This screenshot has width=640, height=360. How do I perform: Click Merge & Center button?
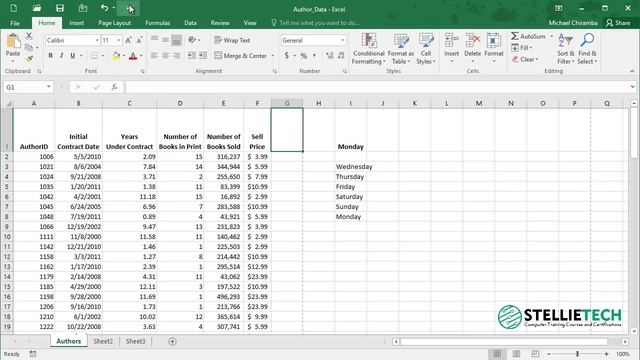(x=240, y=56)
